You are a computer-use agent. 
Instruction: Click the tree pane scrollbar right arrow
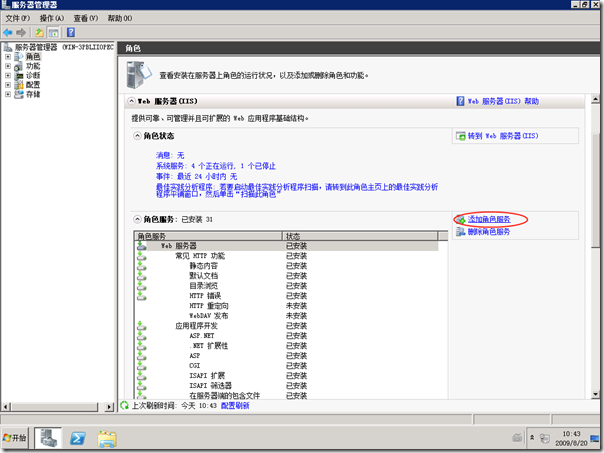(109, 407)
